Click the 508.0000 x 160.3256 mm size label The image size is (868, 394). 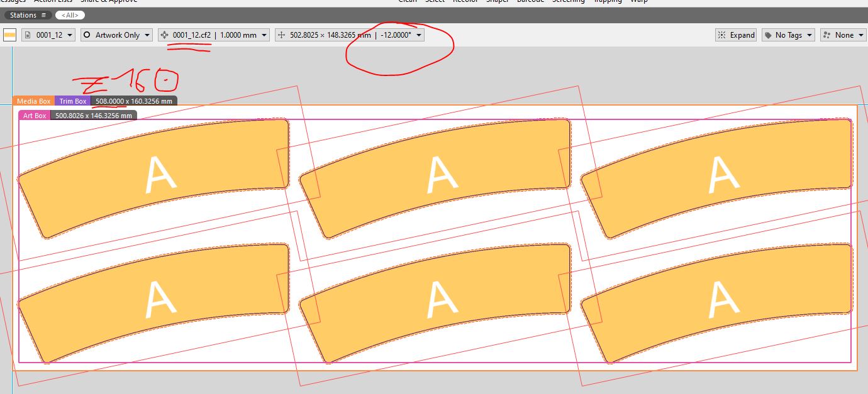[x=134, y=101]
